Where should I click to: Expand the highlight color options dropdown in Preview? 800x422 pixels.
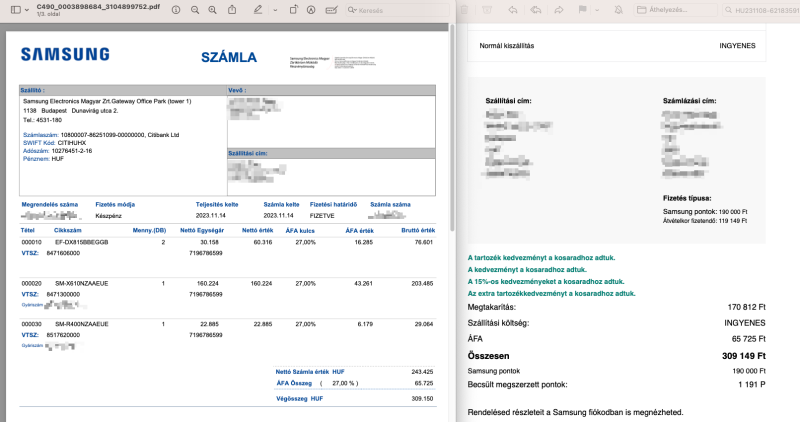tap(275, 10)
